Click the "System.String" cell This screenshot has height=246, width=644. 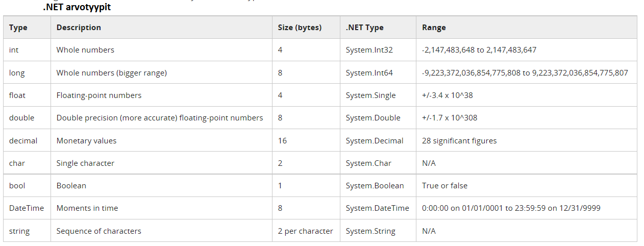tap(370, 231)
